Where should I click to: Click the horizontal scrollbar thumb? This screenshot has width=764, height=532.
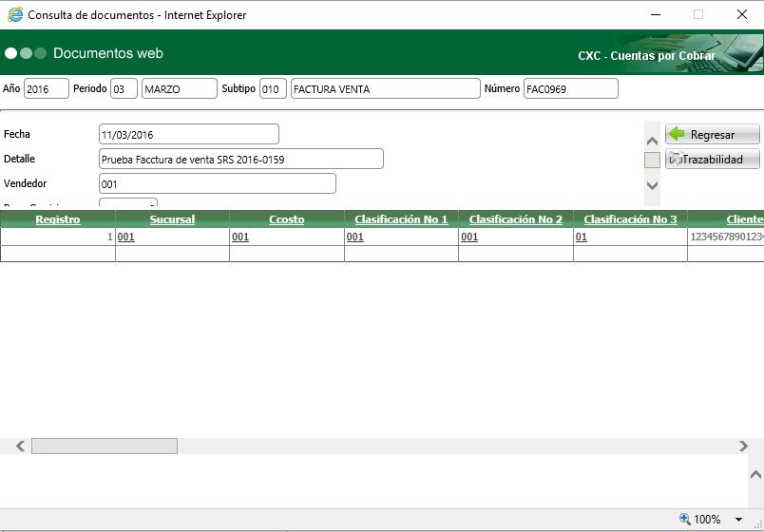tap(105, 446)
